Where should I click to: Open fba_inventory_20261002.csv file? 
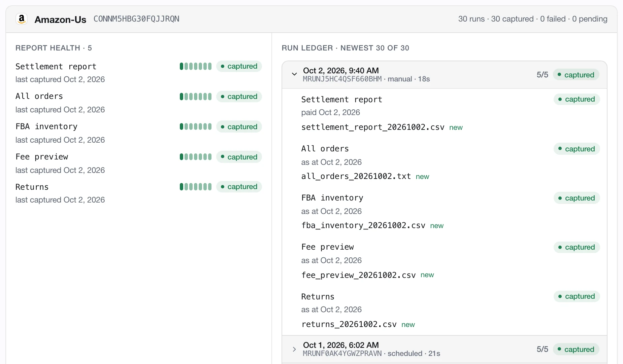click(x=363, y=225)
